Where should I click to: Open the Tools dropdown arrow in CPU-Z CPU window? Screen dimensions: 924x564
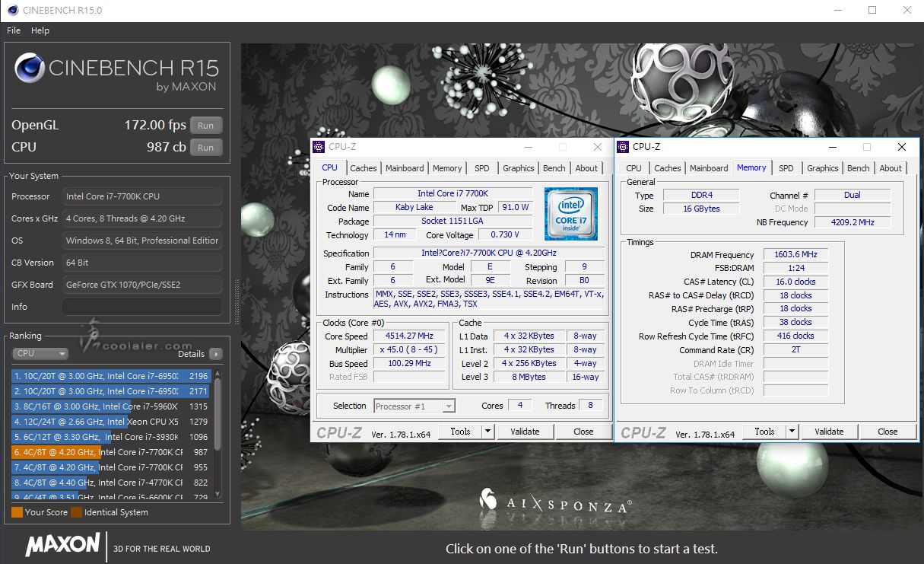[x=487, y=432]
